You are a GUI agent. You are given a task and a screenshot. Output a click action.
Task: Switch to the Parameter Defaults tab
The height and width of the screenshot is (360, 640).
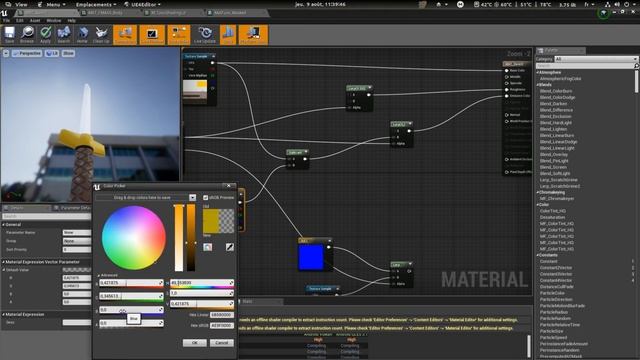pyautogui.click(x=73, y=208)
